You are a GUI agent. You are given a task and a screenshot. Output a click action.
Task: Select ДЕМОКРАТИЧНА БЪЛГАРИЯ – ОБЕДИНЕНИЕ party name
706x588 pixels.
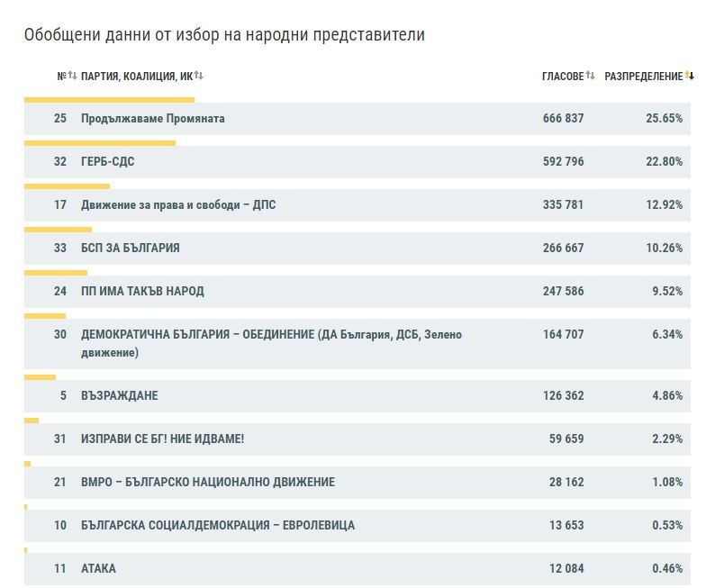coord(272,344)
